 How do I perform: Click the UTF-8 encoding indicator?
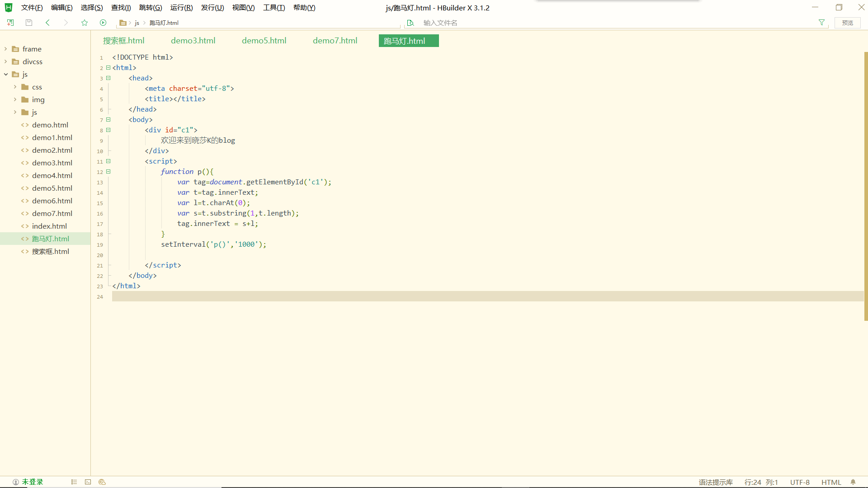(x=800, y=482)
